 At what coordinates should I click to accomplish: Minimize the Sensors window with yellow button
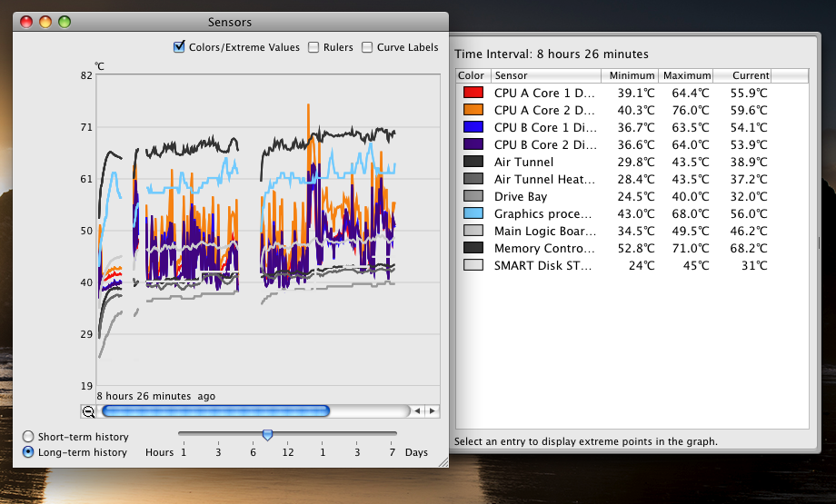(x=45, y=22)
